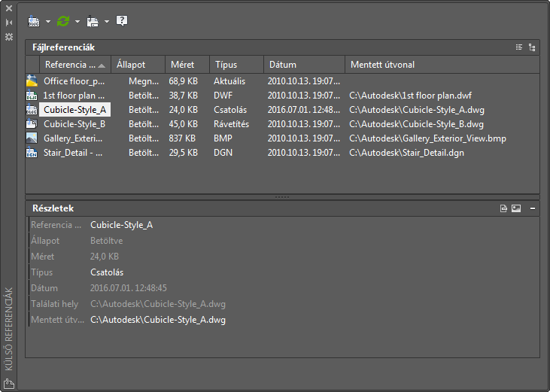The image size is (550, 392).
Task: Switch file references to tree view
Action: (532, 47)
